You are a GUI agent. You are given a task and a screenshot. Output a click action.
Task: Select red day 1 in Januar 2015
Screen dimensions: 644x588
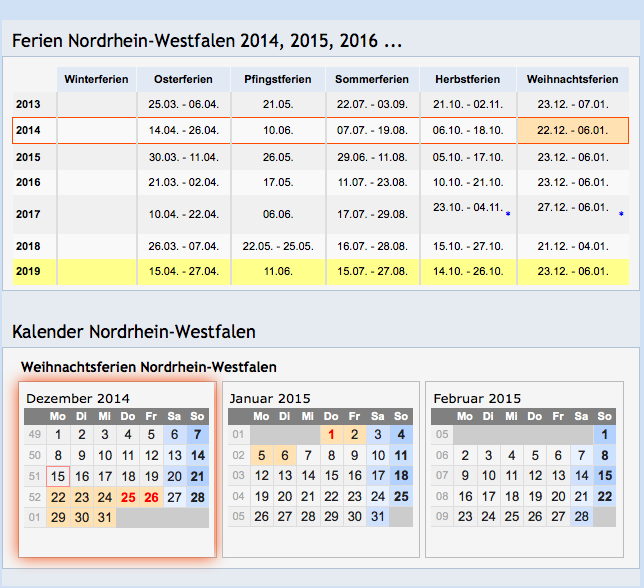click(x=331, y=434)
